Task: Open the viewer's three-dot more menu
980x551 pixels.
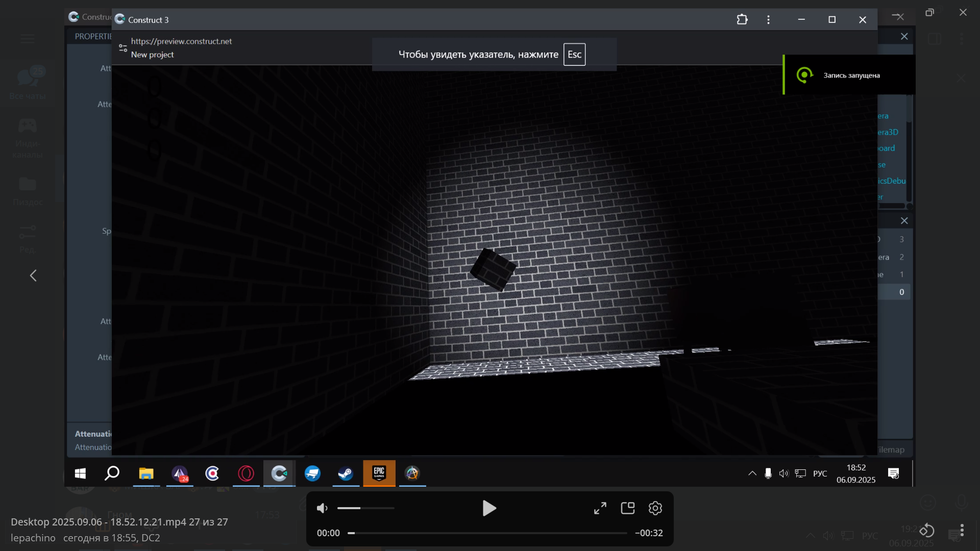Action: (962, 531)
